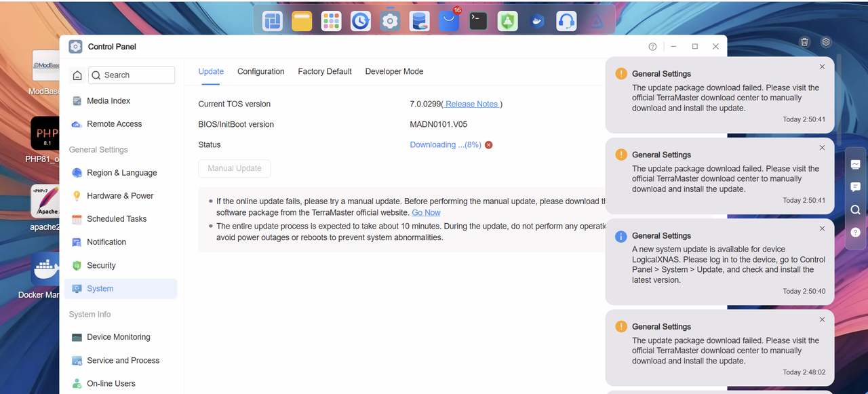Screen dimensions: 868x394
Task: Click the blue info icon on update notification
Action: point(620,237)
